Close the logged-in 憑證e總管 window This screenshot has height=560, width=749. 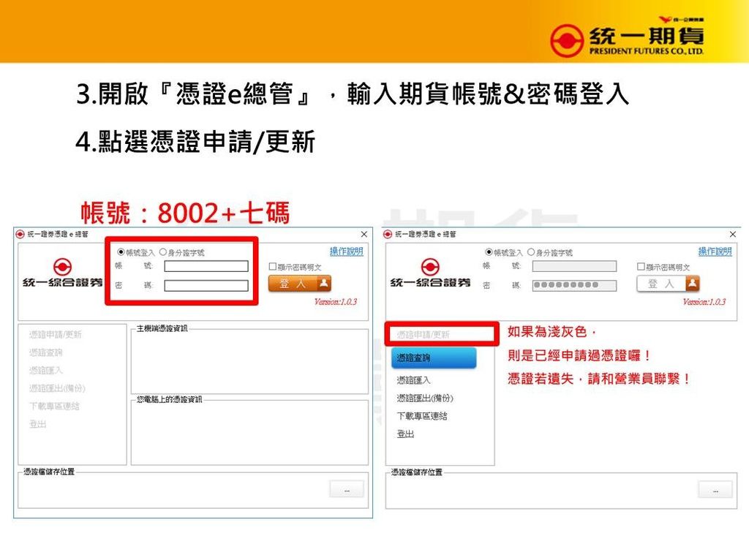pos(733,234)
